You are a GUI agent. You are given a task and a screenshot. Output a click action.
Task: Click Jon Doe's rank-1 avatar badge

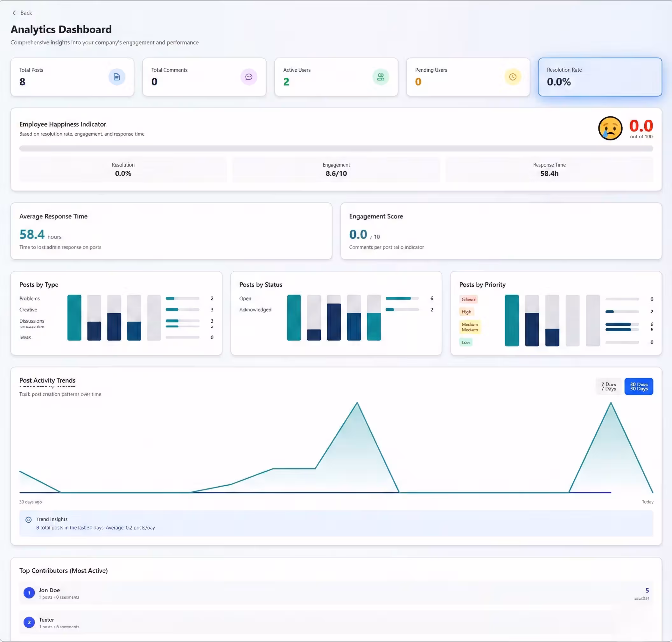point(29,593)
